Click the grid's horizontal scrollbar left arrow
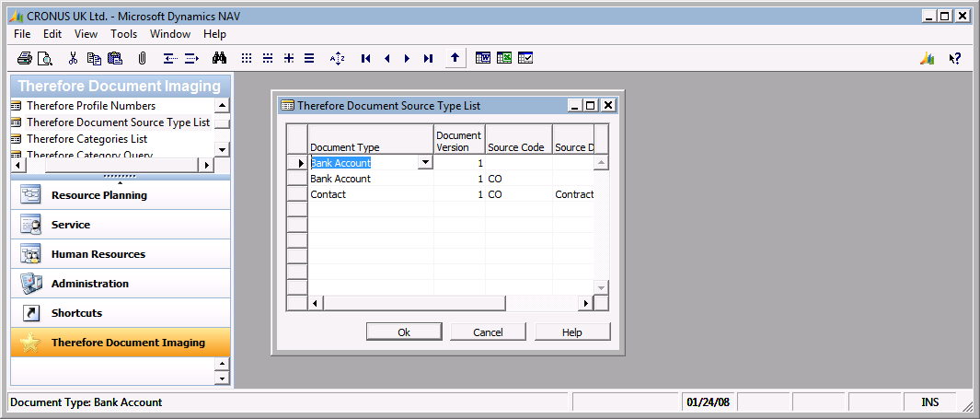Screen dimensions: 980x419 point(316,303)
